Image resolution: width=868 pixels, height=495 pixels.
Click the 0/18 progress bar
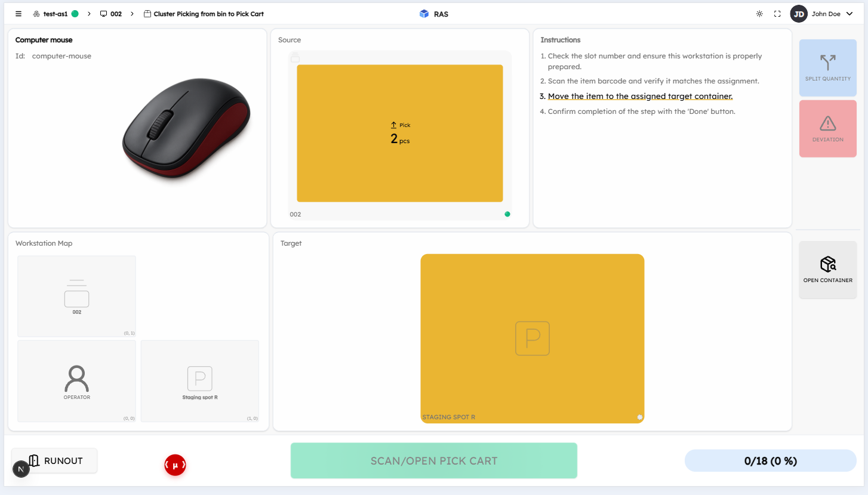pyautogui.click(x=771, y=460)
